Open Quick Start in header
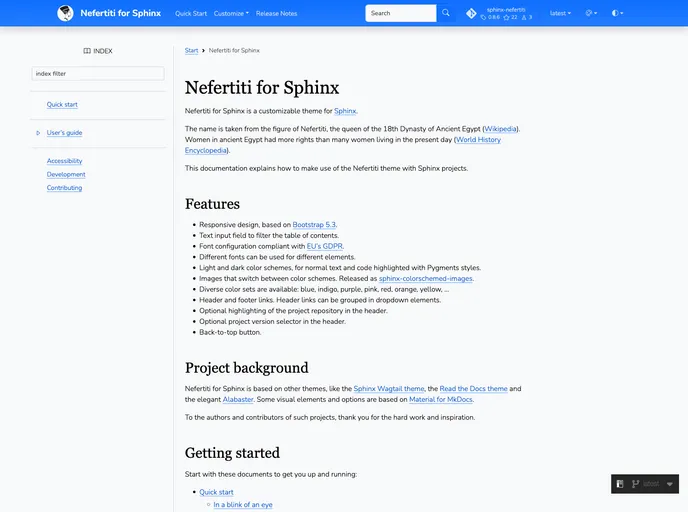Screen dimensions: 688x512 click(x=191, y=14)
